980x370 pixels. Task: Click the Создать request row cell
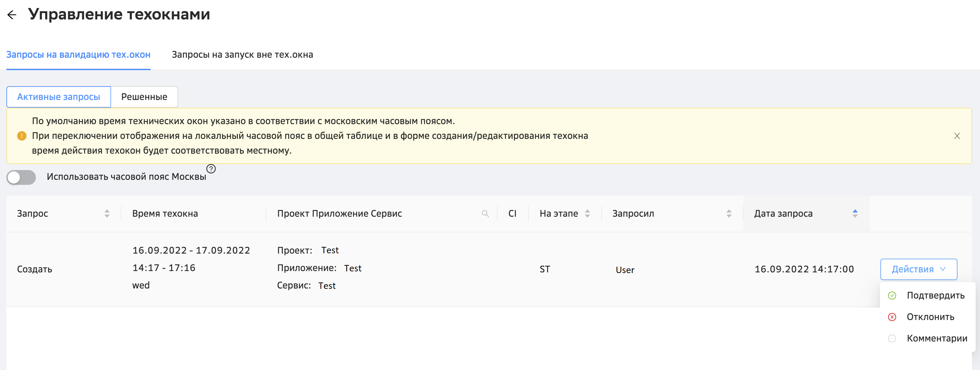coord(35,269)
